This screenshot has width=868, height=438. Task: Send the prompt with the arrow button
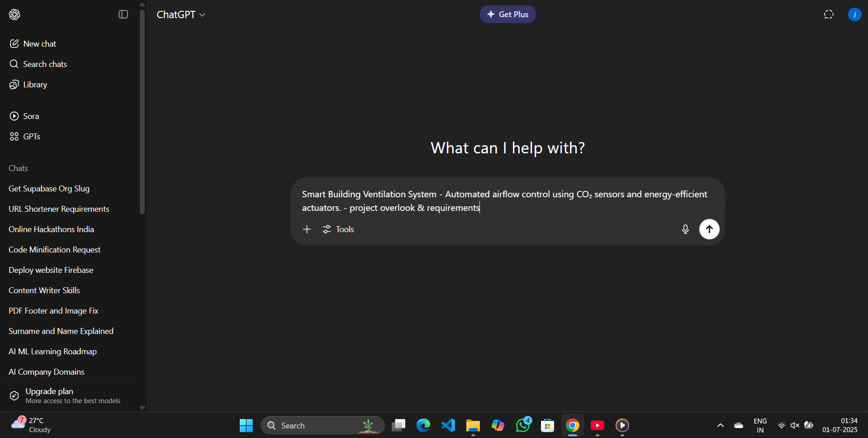click(x=709, y=229)
